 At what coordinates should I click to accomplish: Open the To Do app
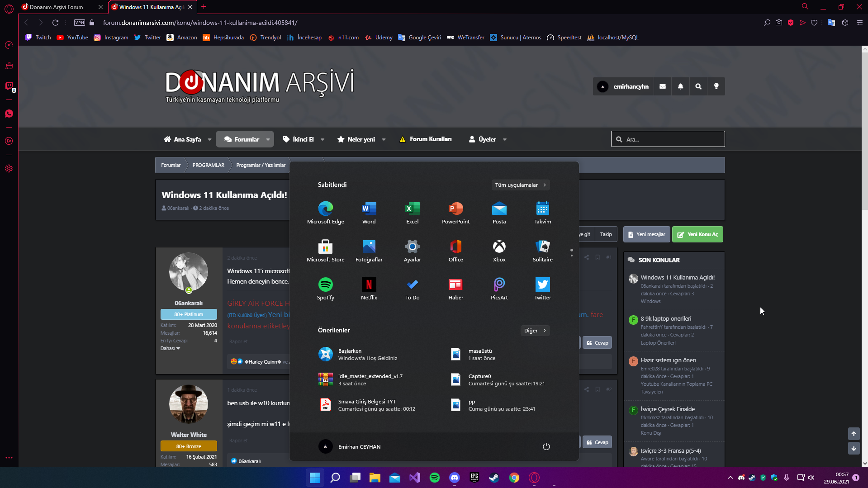coord(412,289)
